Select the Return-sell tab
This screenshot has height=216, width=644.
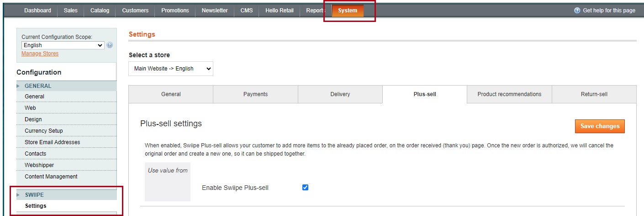[594, 94]
